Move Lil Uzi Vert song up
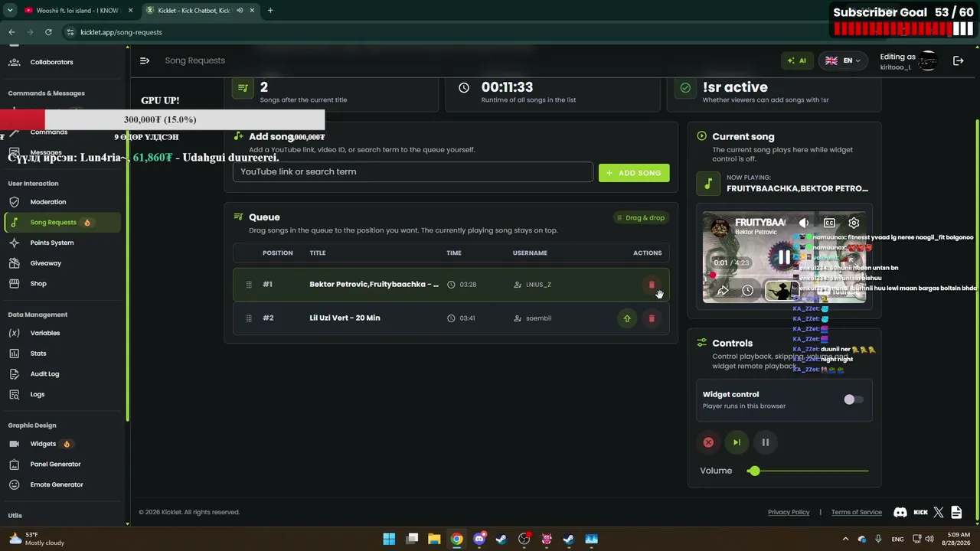 pos(627,318)
